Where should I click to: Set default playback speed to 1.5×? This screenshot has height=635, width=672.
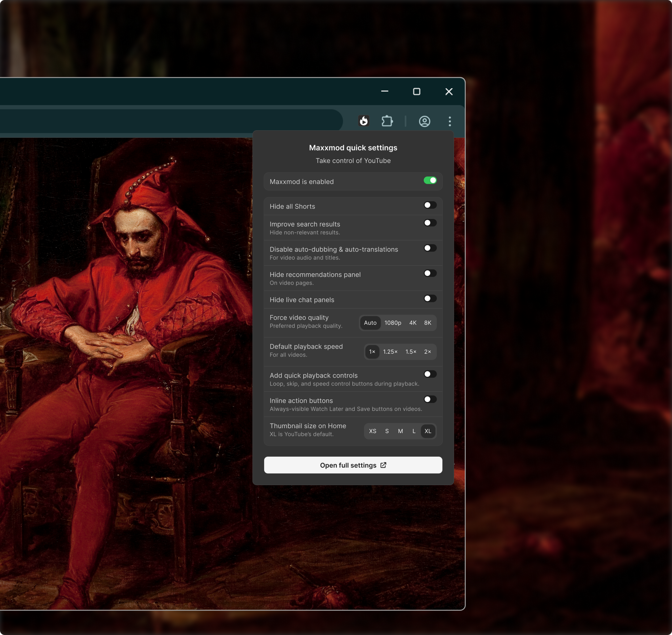411,352
